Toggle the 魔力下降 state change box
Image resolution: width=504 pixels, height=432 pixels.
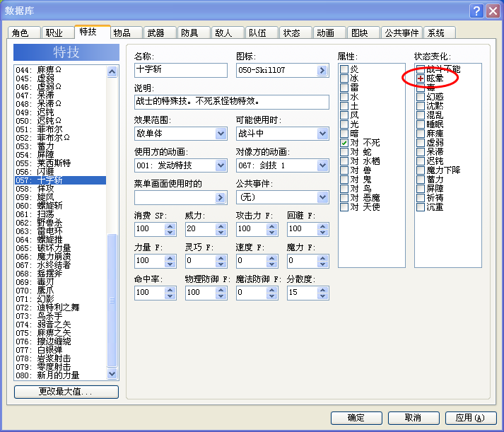coord(421,170)
